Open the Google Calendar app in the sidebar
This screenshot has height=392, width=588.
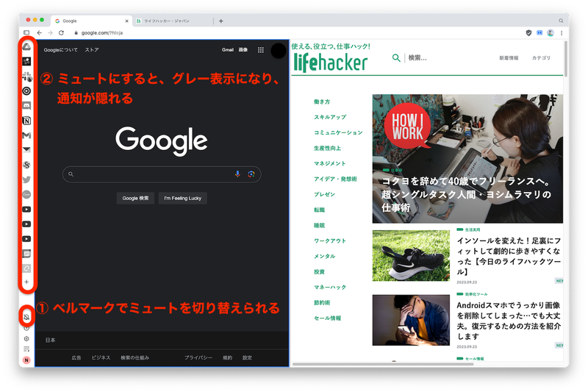tap(26, 254)
